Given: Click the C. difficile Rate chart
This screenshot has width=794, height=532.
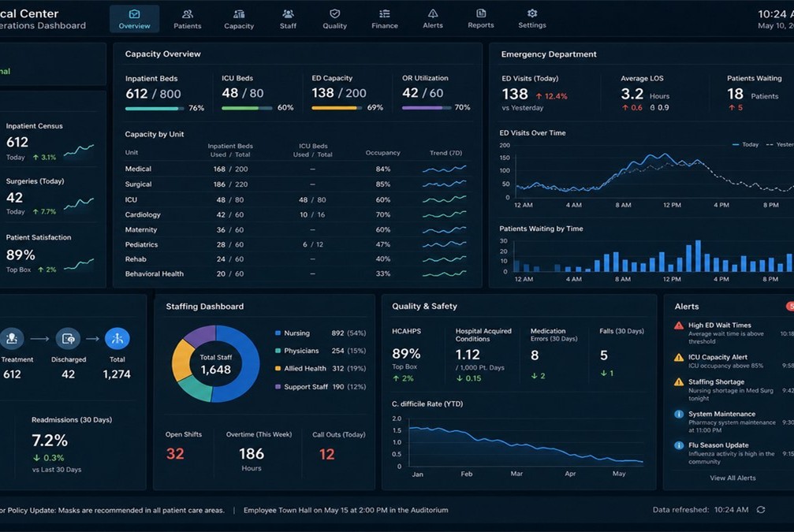Looking at the screenshot, I should (518, 445).
